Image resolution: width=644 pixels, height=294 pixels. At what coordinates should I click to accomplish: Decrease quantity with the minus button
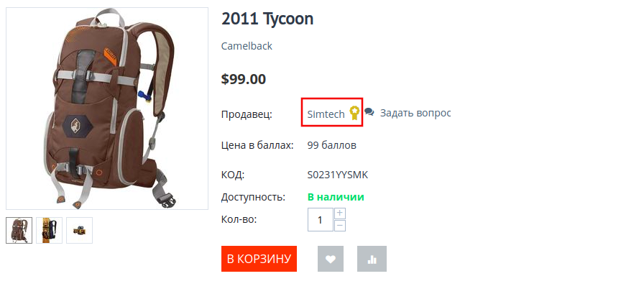tap(340, 225)
